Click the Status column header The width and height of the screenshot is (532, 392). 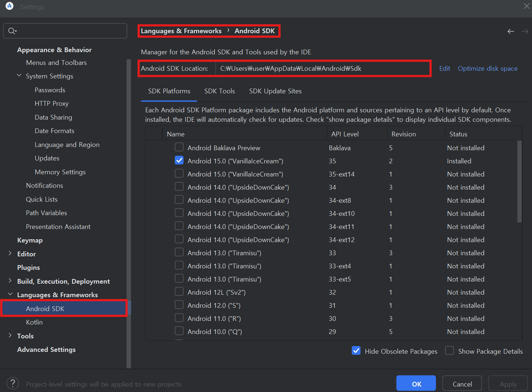coord(483,134)
